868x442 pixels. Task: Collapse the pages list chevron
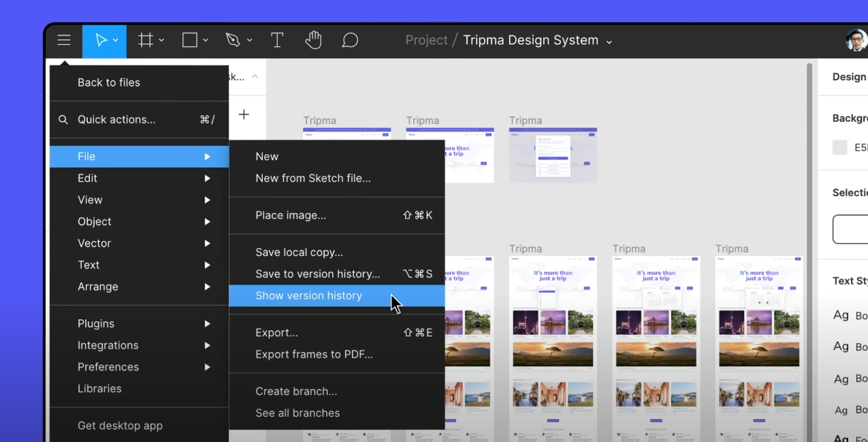pos(255,76)
